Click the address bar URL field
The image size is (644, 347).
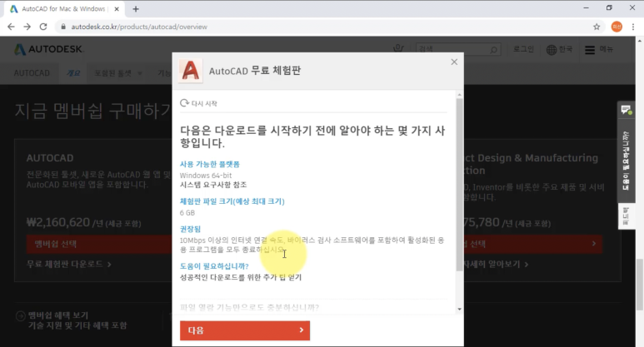328,27
